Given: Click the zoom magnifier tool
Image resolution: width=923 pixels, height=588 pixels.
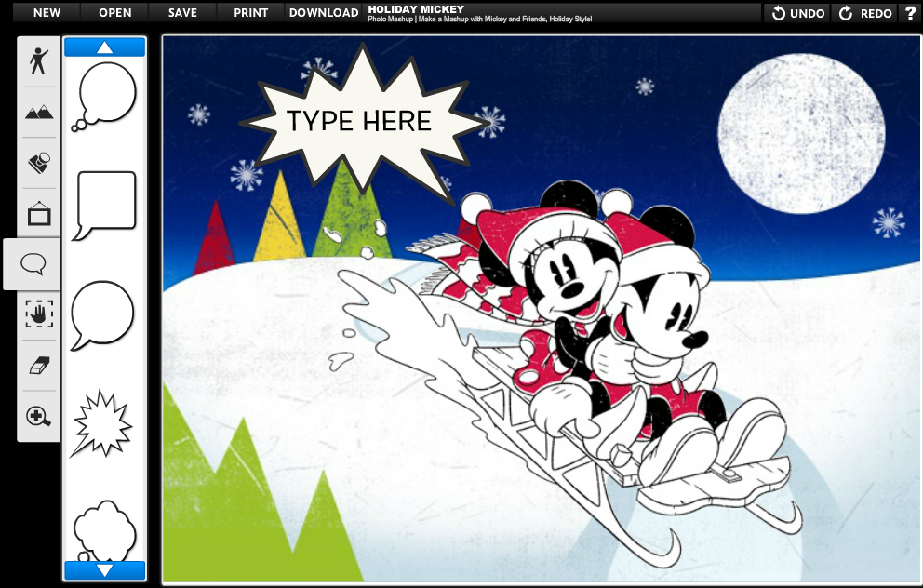Looking at the screenshot, I should point(39,416).
